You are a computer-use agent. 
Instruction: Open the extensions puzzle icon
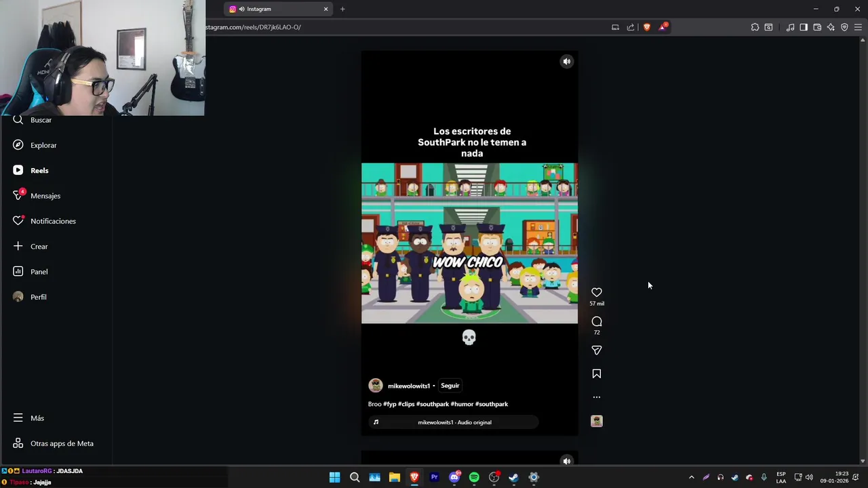click(755, 27)
